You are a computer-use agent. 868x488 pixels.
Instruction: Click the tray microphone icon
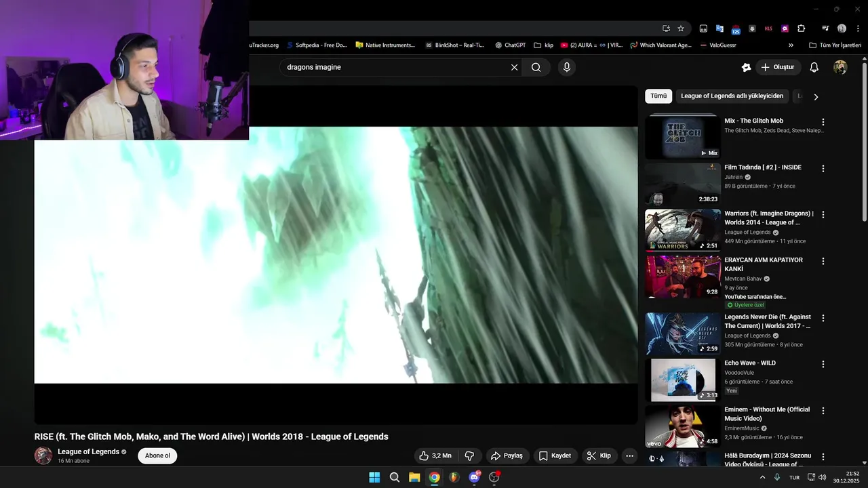[x=777, y=477]
